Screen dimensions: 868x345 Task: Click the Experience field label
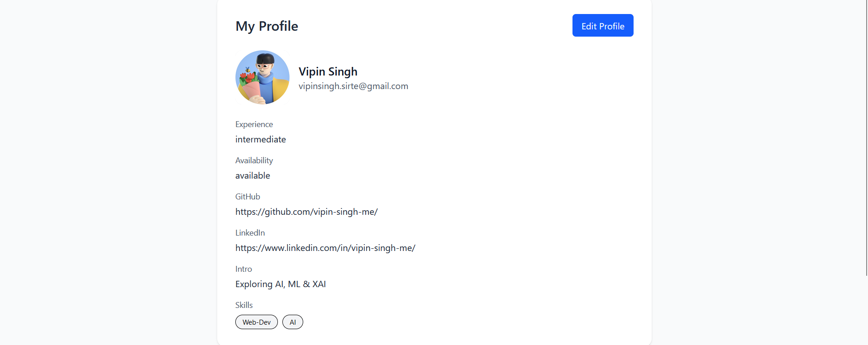[254, 124]
